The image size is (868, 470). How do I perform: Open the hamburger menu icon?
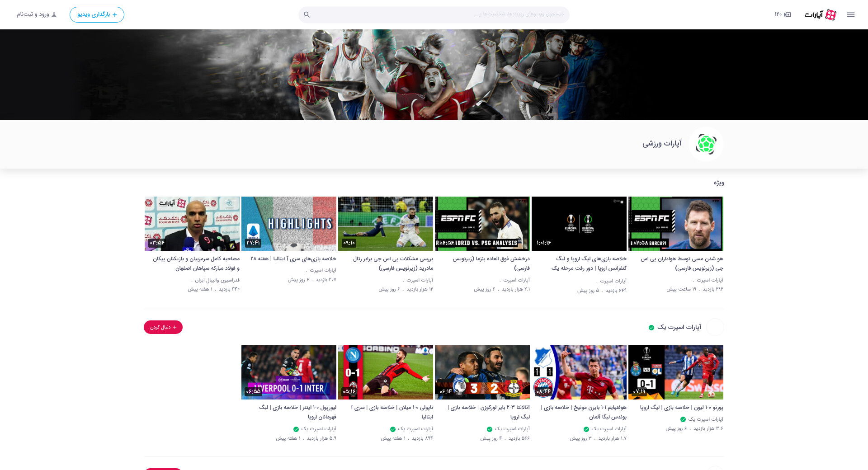(x=850, y=14)
